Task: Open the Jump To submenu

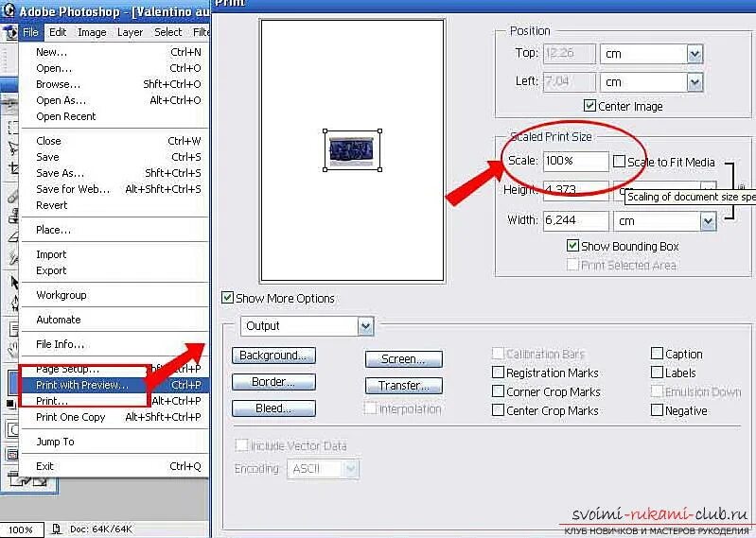Action: [115, 443]
